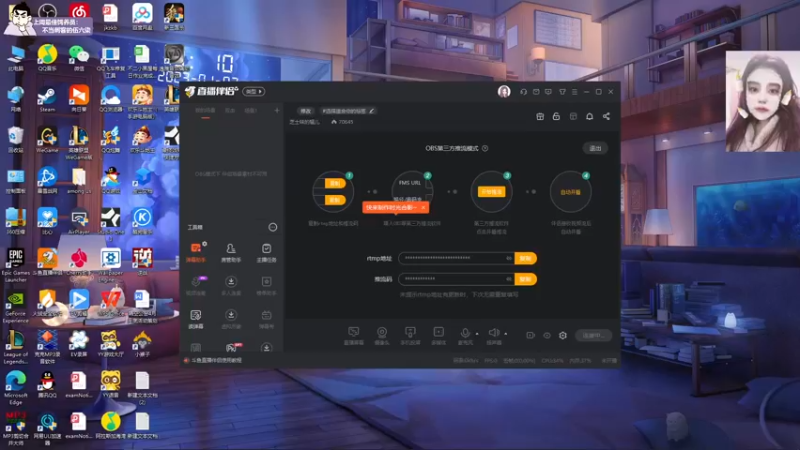Click into the stream key field

pyautogui.click(x=456, y=279)
